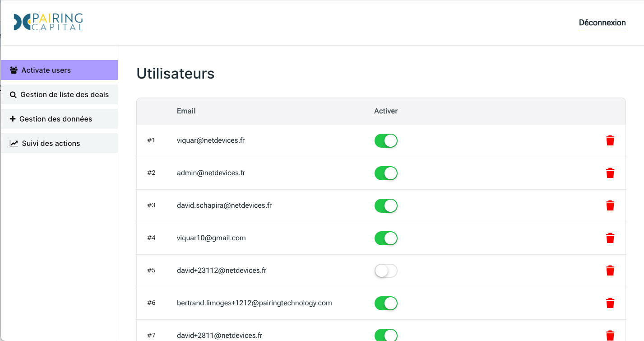
Task: Click trash icon for david+2811@netdevices.fr
Action: (610, 336)
